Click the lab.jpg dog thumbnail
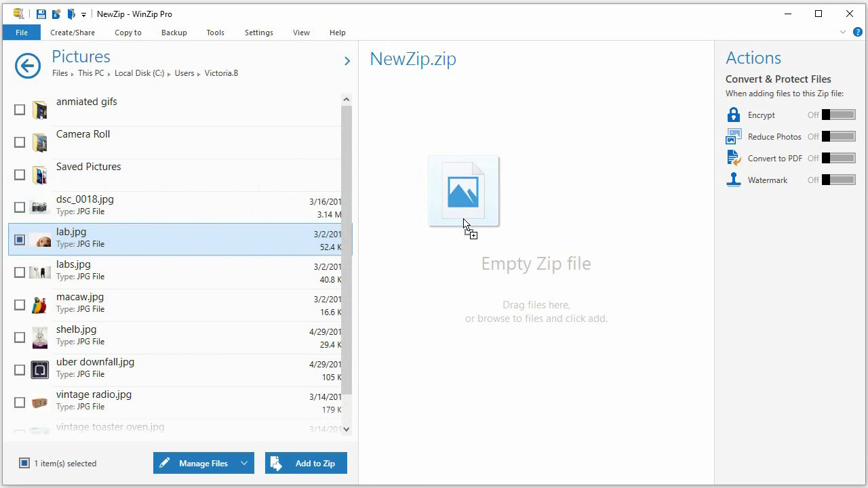868x488 pixels. click(x=40, y=240)
